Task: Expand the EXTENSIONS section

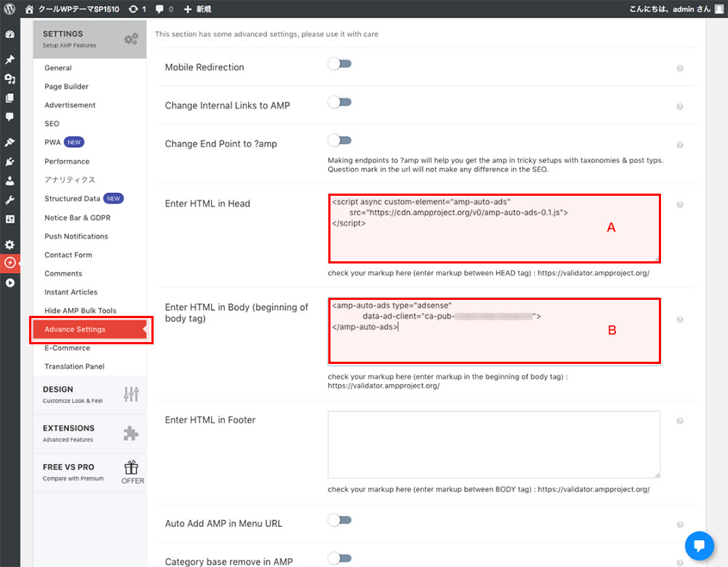Action: coord(90,433)
